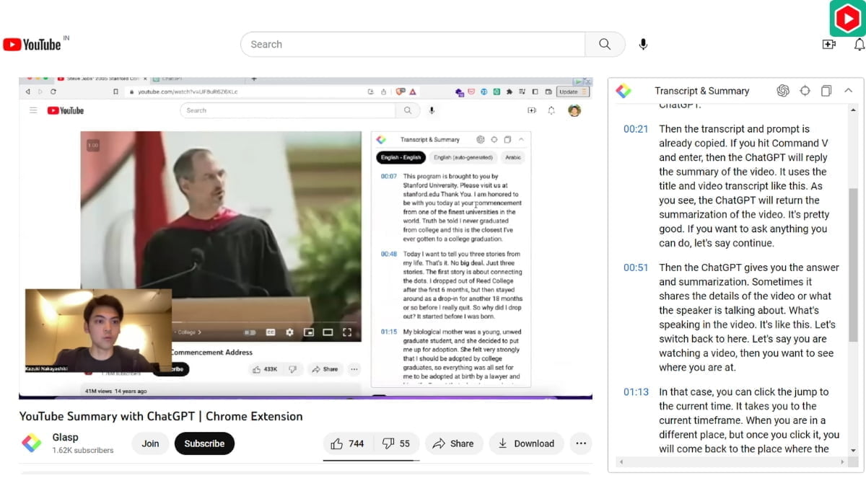Start a voice search with the microphone icon
Screen dimensions: 866x504
(x=642, y=44)
